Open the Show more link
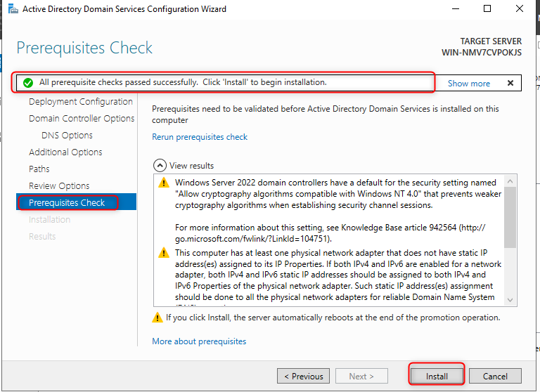 tap(469, 84)
